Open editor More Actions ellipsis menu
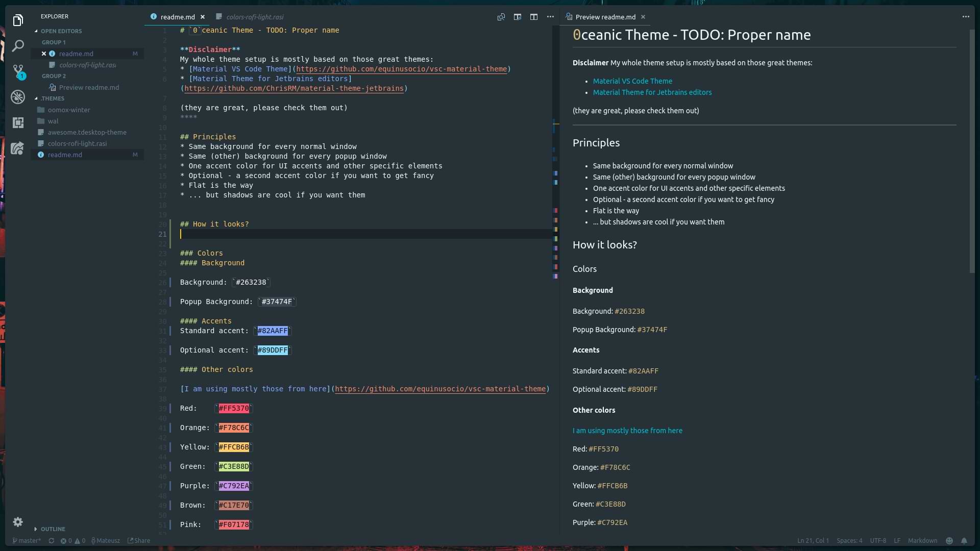 click(x=550, y=17)
